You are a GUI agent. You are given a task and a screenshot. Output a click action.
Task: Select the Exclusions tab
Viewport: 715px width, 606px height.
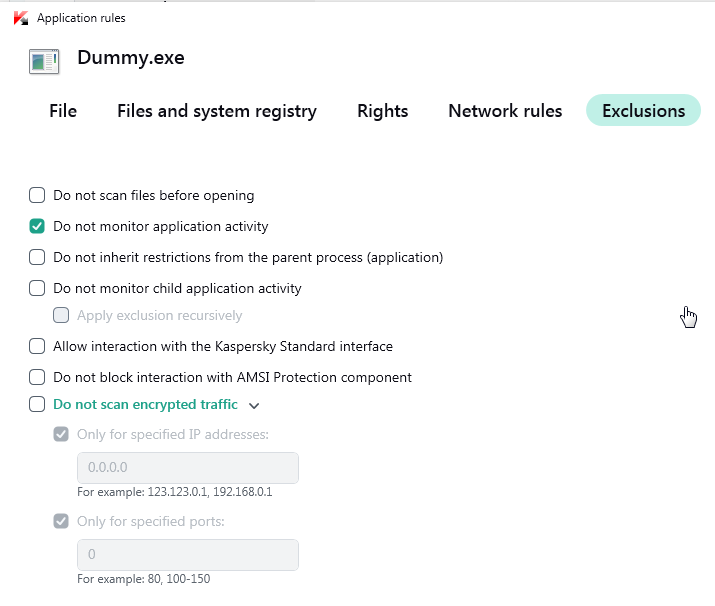[643, 111]
